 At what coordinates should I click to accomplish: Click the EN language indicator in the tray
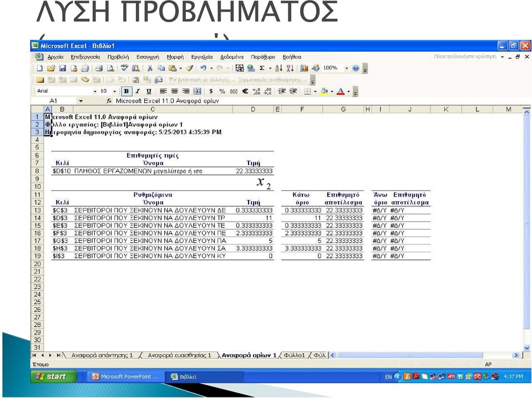click(388, 376)
